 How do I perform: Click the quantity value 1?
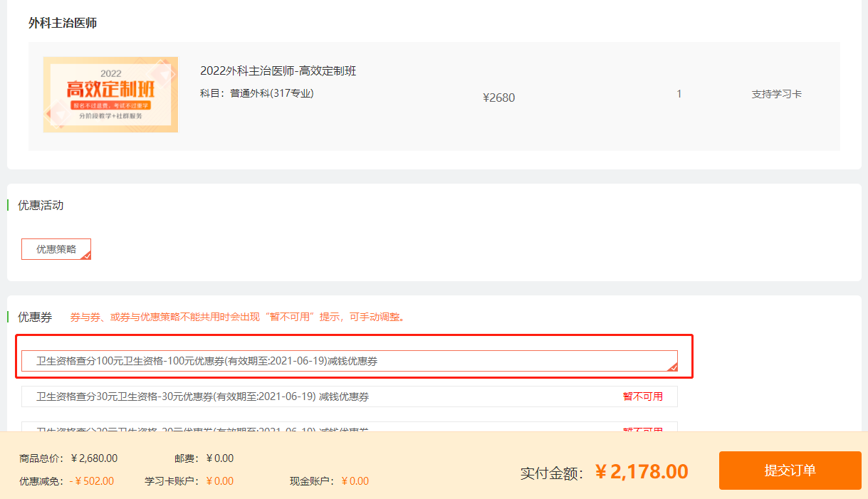[679, 94]
